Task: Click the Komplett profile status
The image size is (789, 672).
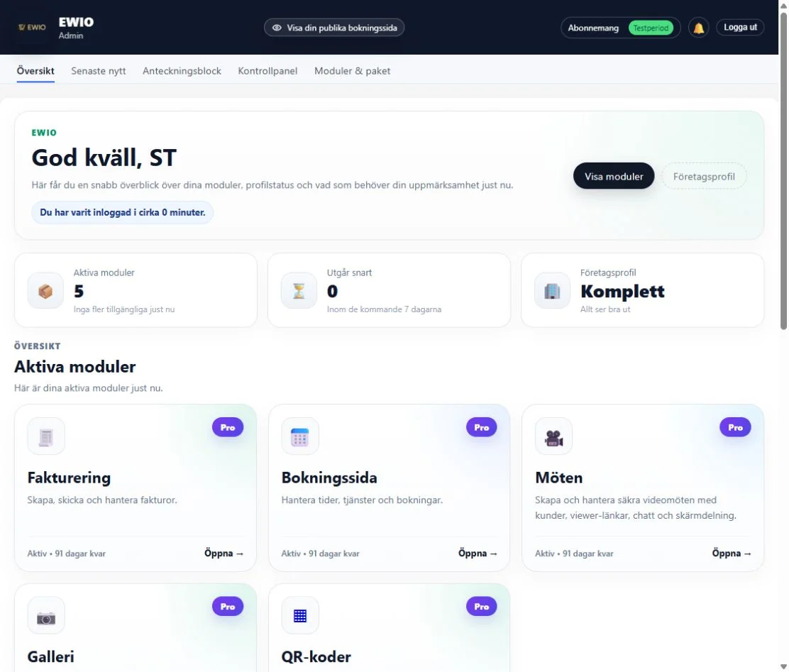Action: click(x=622, y=291)
